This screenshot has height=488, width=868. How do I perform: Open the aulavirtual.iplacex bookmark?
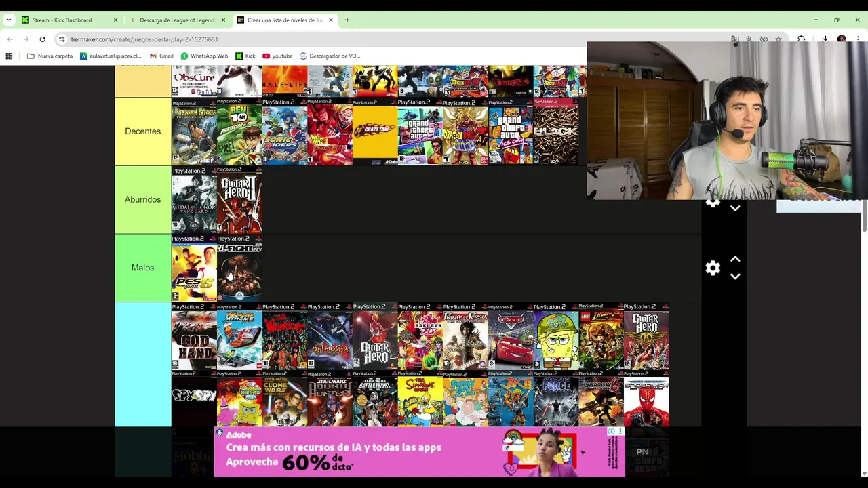(111, 56)
